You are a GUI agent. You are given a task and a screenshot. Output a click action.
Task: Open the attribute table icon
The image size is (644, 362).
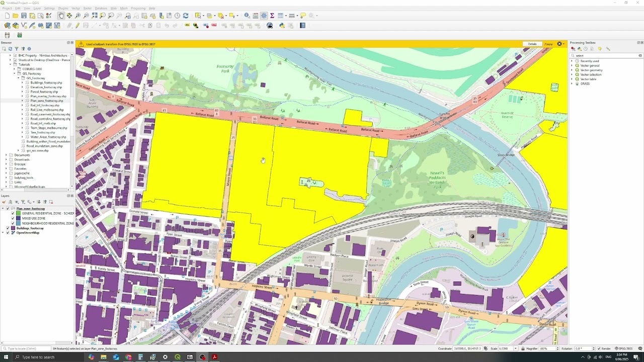[280, 16]
